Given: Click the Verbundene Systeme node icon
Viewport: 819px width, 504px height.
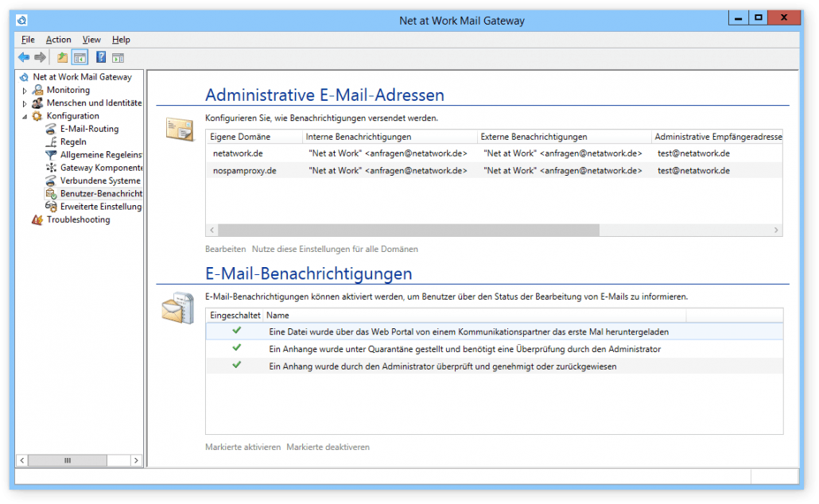Looking at the screenshot, I should (x=51, y=180).
